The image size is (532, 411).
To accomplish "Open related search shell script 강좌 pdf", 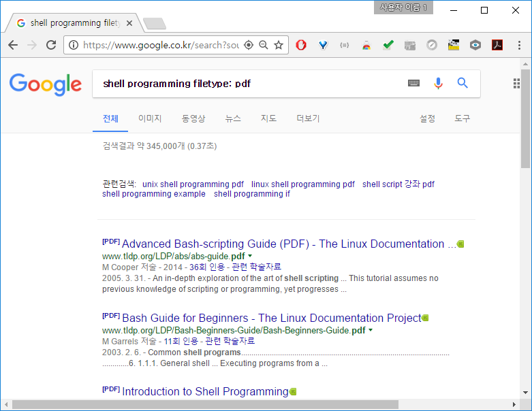I will click(398, 184).
